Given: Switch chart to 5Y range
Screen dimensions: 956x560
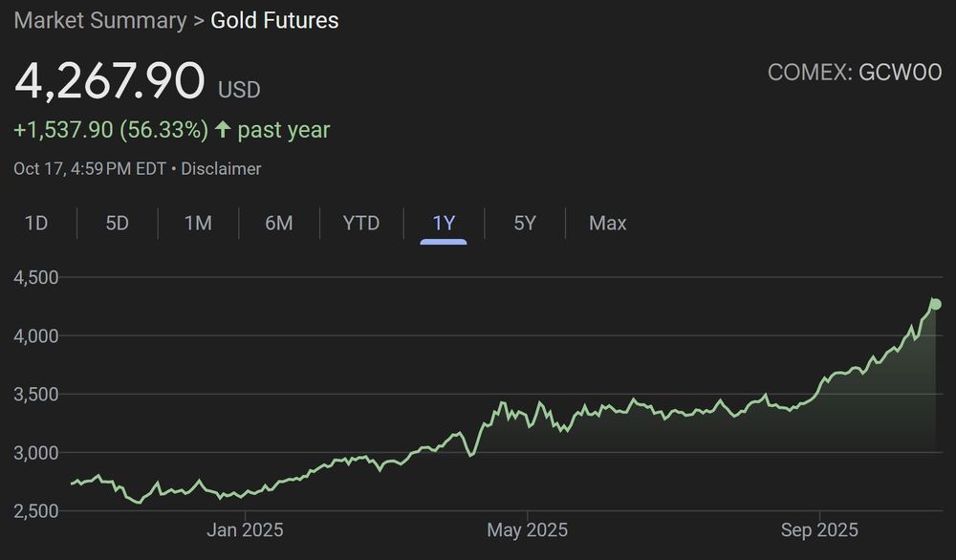Looking at the screenshot, I should click(x=524, y=223).
